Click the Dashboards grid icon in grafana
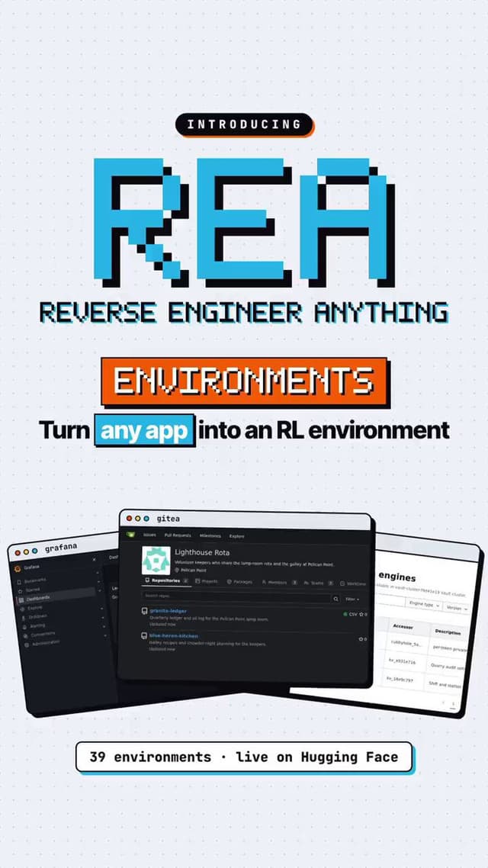This screenshot has height=868, width=488. (21, 600)
